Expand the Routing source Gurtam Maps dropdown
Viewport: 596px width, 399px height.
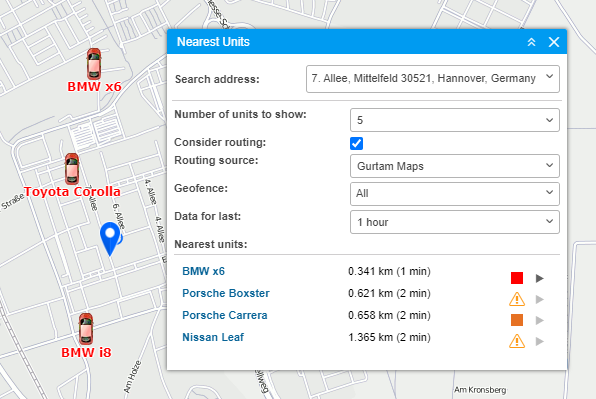(455, 166)
